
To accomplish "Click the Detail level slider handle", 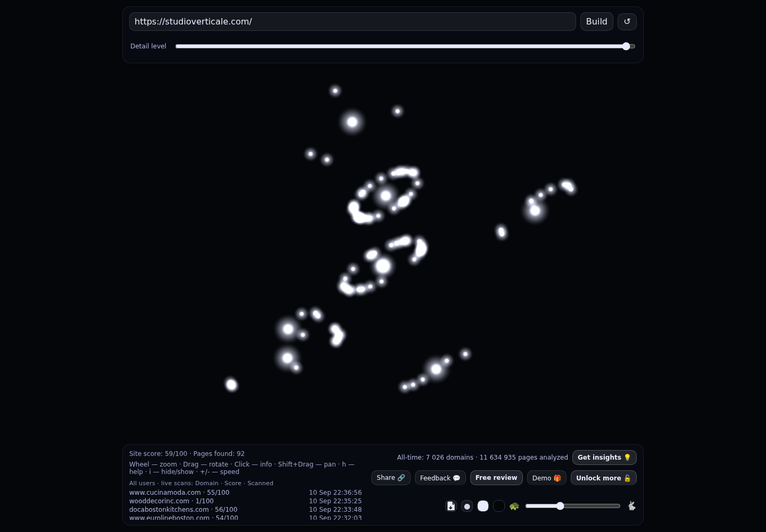I will [626, 46].
